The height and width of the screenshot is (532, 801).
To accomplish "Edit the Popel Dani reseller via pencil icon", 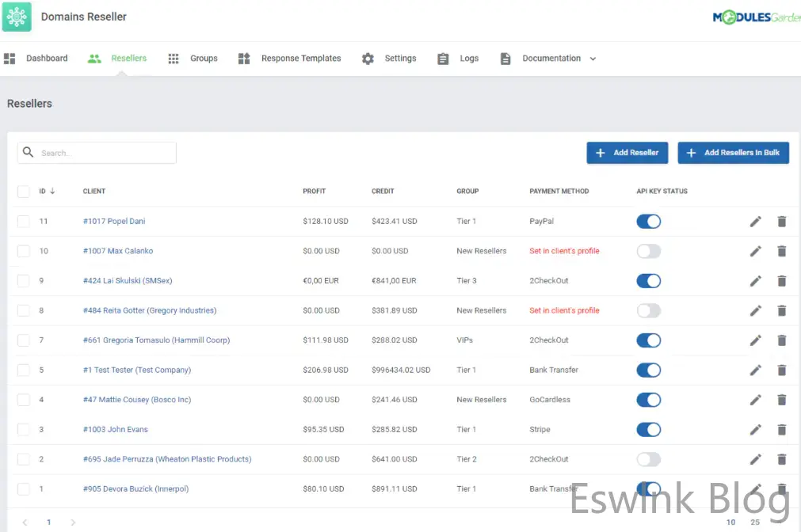I will [755, 222].
